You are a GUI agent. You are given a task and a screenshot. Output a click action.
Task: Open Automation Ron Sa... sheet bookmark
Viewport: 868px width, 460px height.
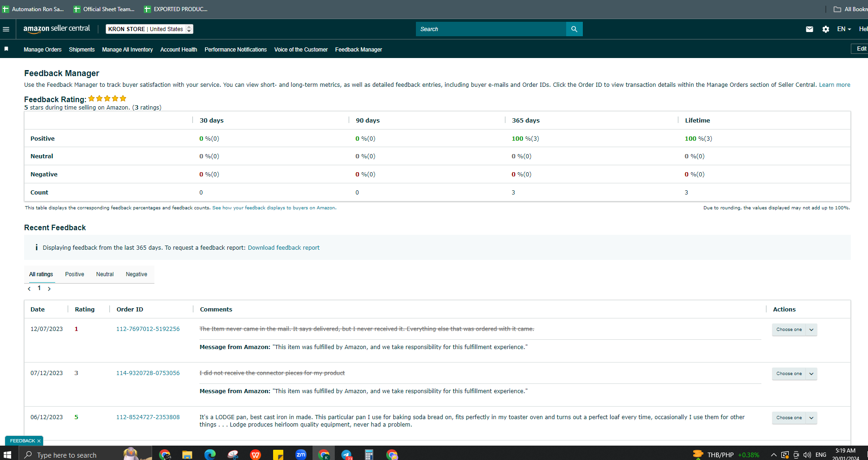click(x=33, y=9)
